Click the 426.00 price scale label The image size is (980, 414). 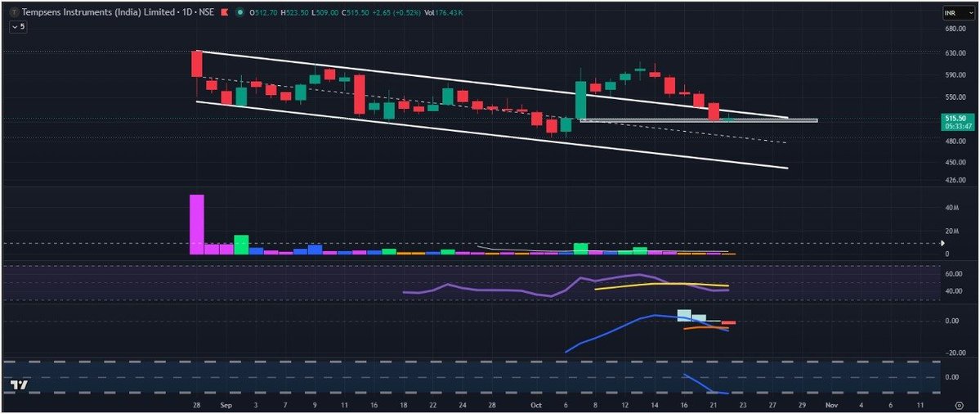(x=956, y=180)
